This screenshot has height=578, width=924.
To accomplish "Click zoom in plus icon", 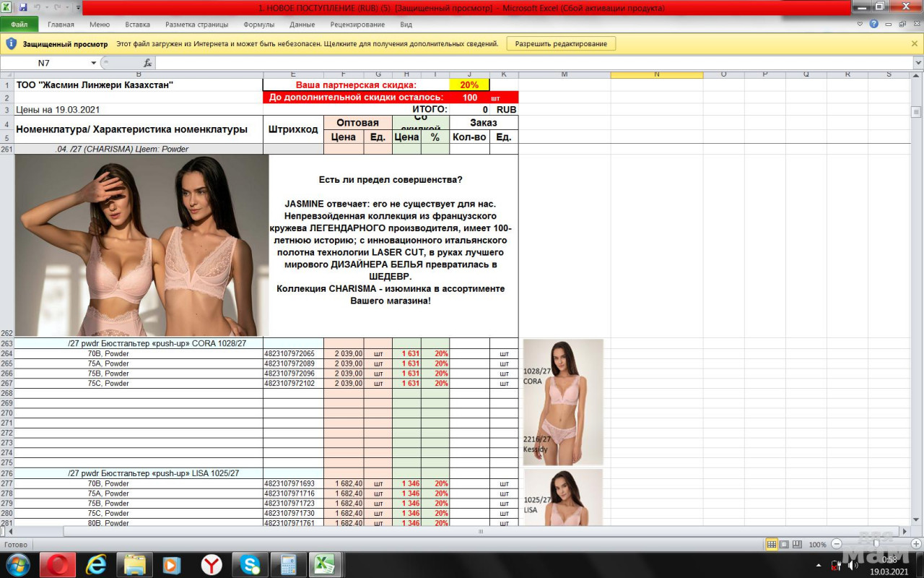I will tap(916, 544).
